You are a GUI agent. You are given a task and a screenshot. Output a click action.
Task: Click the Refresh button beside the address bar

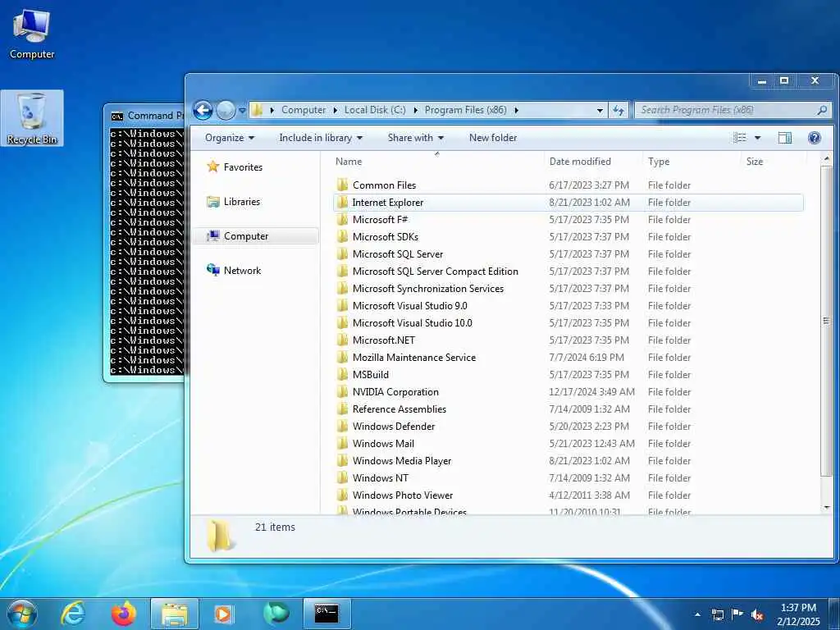pyautogui.click(x=619, y=111)
